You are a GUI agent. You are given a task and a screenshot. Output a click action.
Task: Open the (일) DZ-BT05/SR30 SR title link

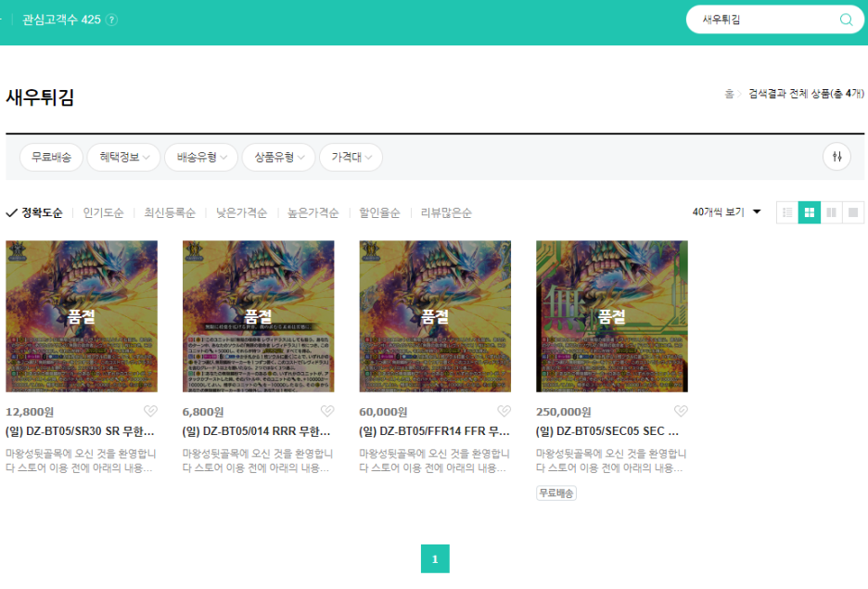(80, 430)
